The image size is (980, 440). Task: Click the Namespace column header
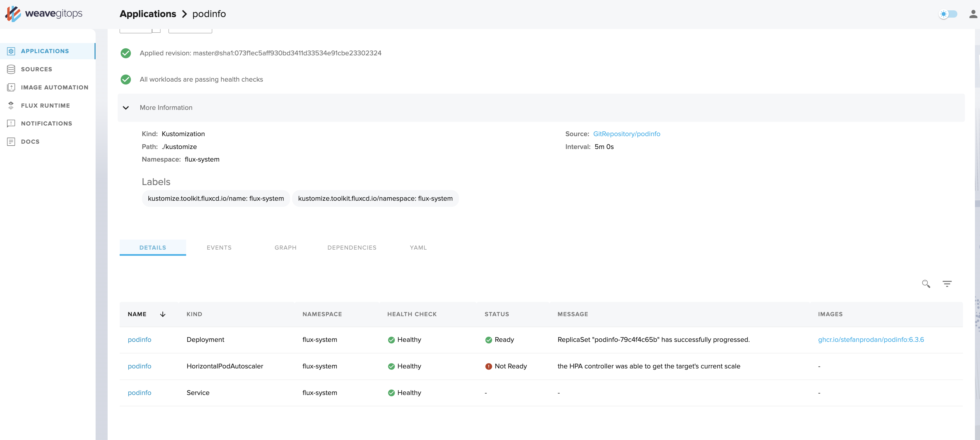(x=322, y=314)
